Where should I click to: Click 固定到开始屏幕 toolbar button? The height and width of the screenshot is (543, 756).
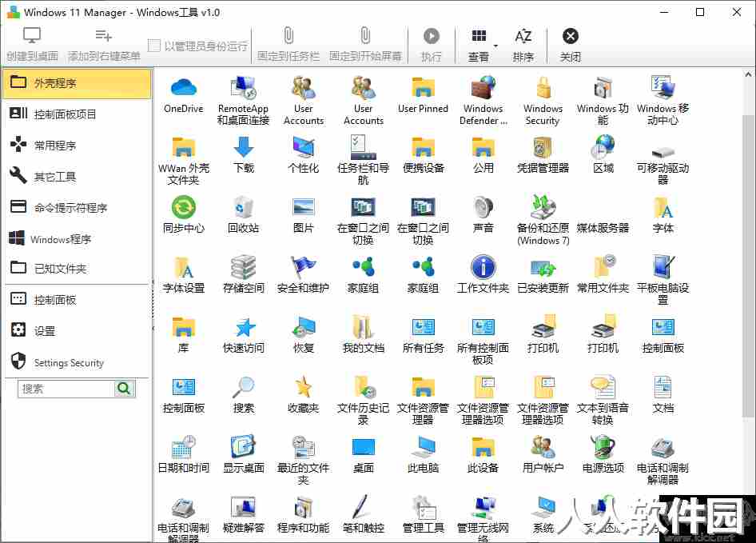click(x=365, y=45)
